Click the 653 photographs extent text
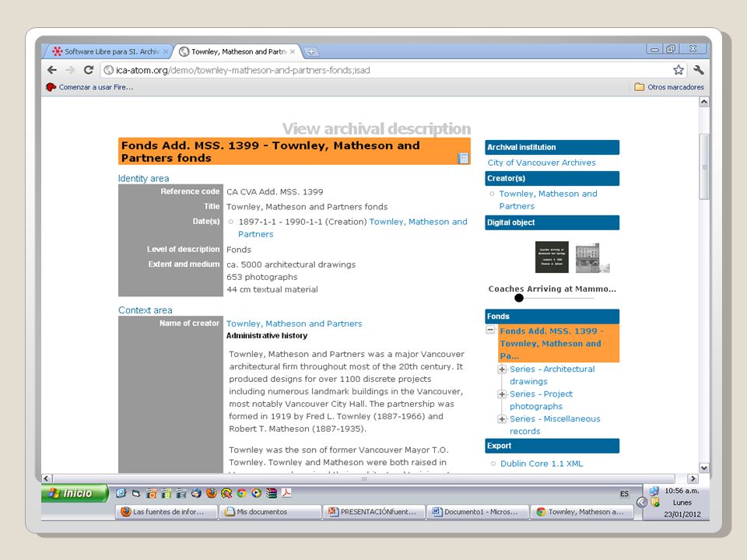 (262, 277)
